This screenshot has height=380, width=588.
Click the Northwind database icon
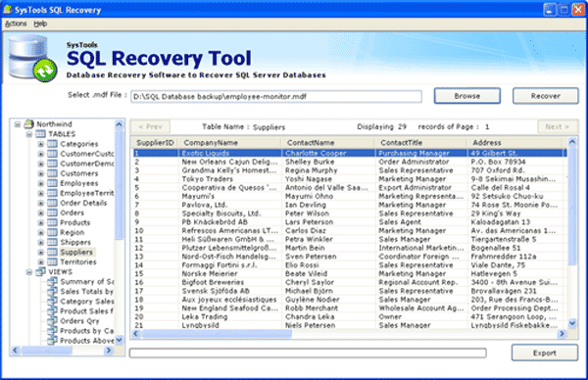(x=28, y=123)
